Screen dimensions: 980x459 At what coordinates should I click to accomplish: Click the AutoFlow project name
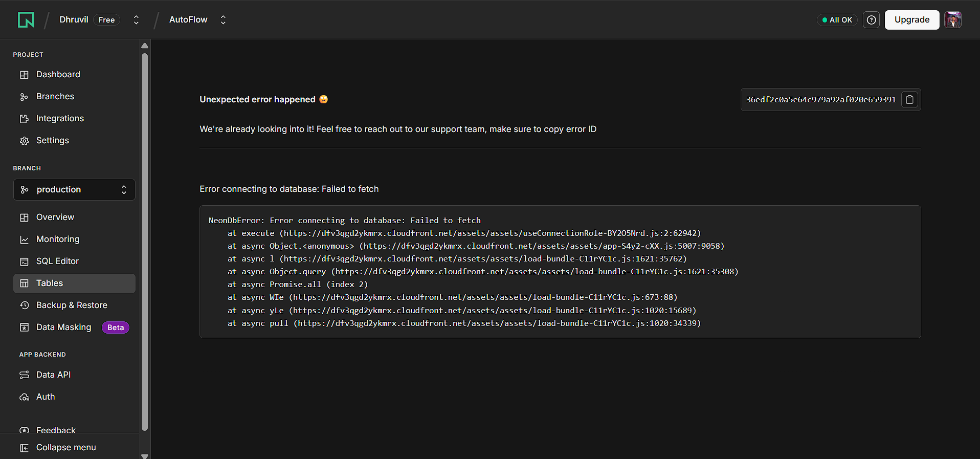(188, 19)
